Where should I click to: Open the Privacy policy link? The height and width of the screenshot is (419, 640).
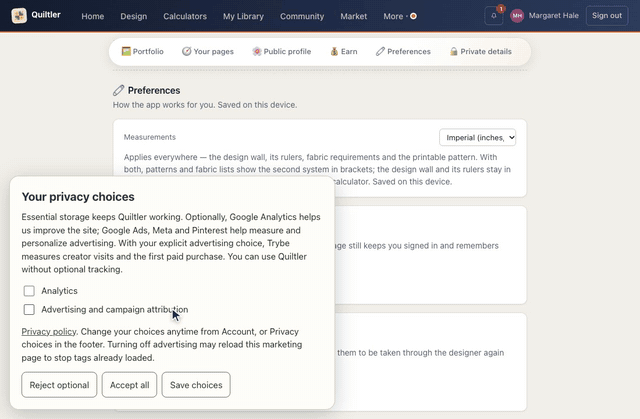49,331
